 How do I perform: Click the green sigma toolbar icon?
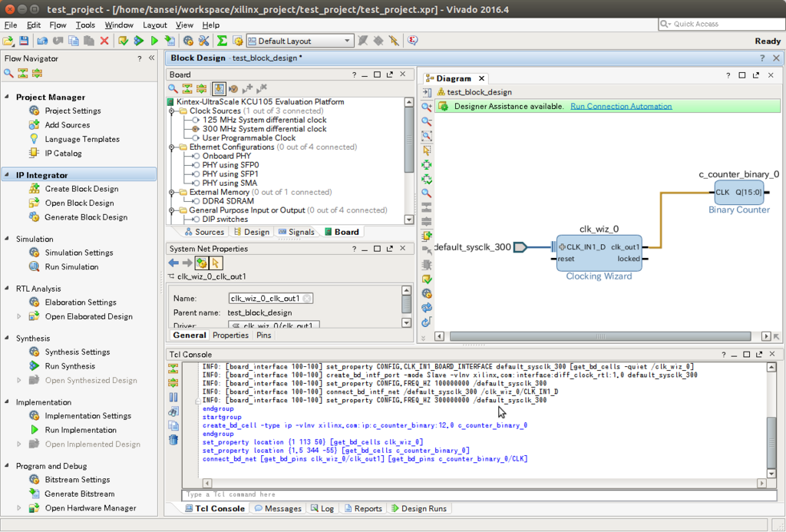tap(222, 41)
